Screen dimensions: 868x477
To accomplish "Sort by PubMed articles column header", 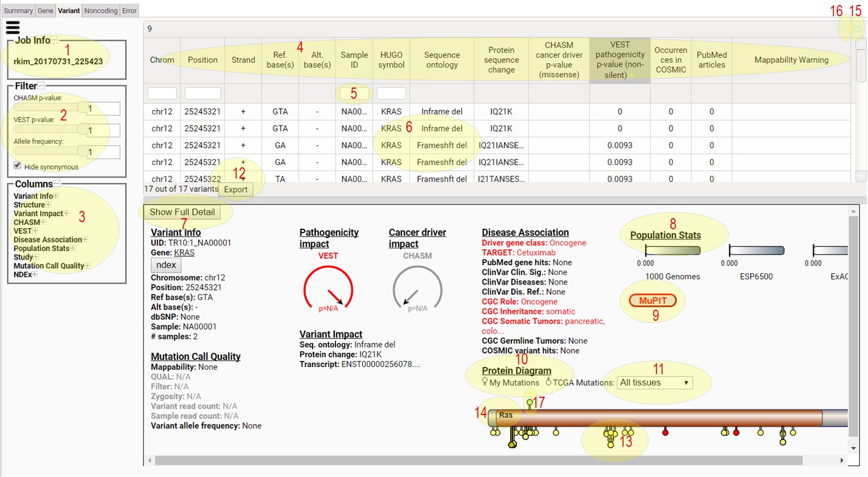I will point(712,60).
